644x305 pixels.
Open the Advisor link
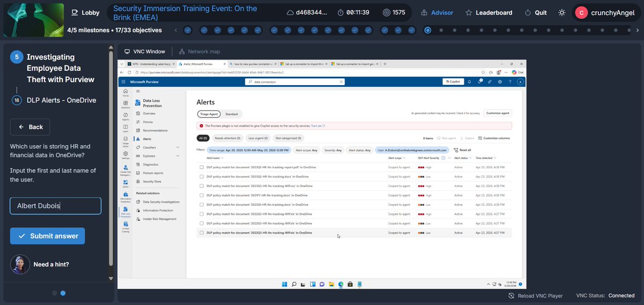437,12
